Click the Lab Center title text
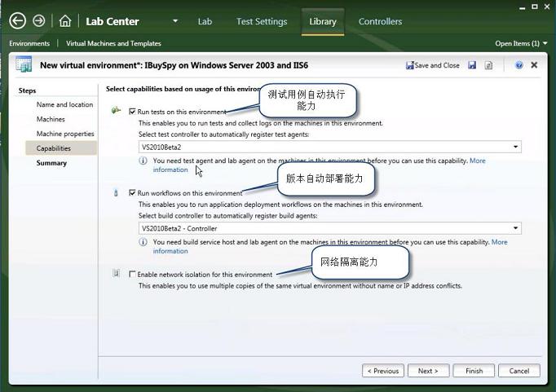 [112, 21]
